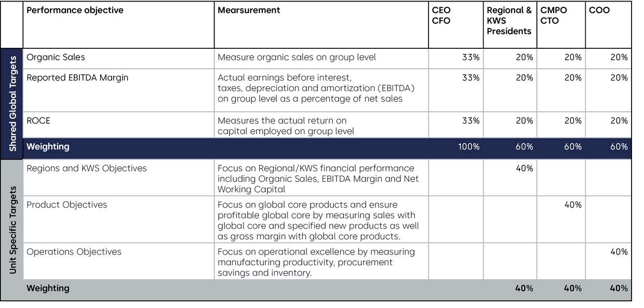This screenshot has height=308, width=644.
Task: Select the "Mearsurement" column header
Action: [249, 10]
